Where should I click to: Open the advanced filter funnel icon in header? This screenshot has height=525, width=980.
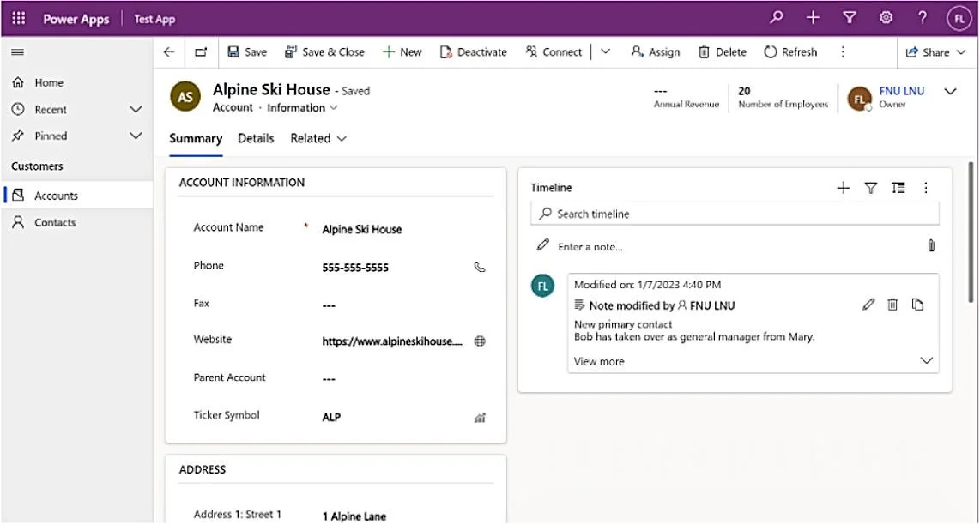point(850,18)
